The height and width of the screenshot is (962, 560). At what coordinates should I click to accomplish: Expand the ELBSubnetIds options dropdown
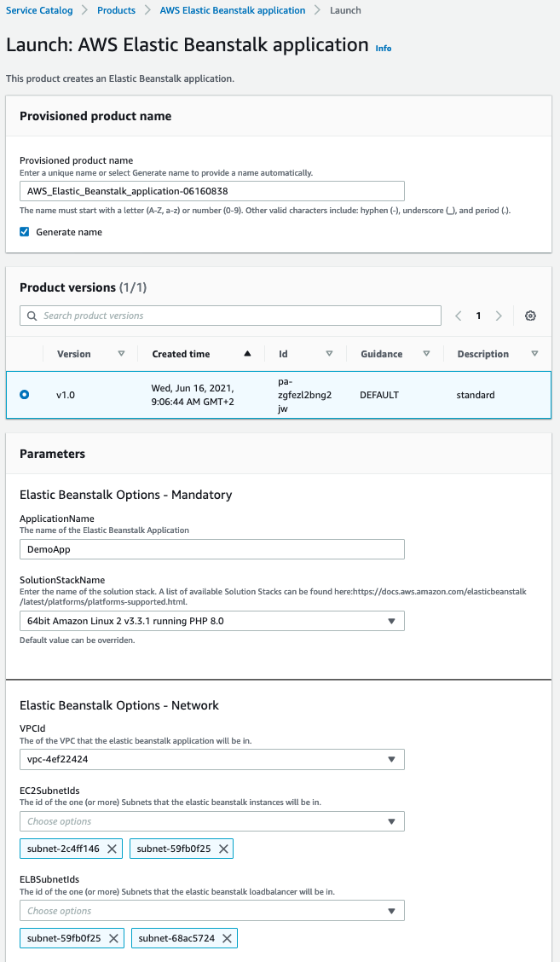click(212, 911)
